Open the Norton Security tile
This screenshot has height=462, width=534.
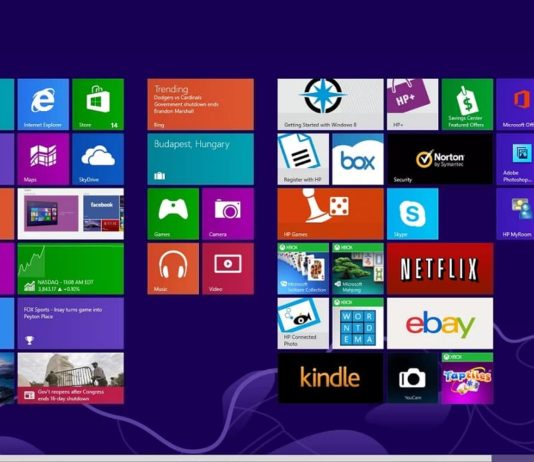coord(440,159)
